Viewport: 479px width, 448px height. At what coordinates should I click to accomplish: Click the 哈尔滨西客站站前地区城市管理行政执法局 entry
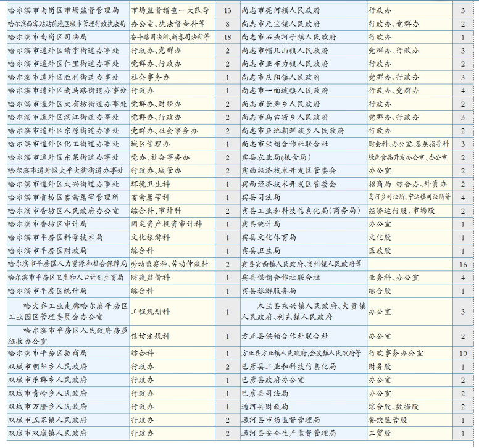pos(67,23)
